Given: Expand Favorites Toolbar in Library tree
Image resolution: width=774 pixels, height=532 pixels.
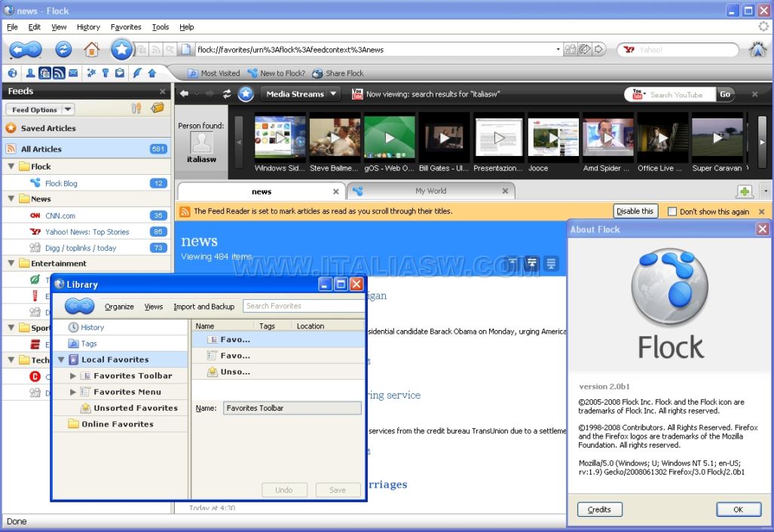Looking at the screenshot, I should point(73,376).
